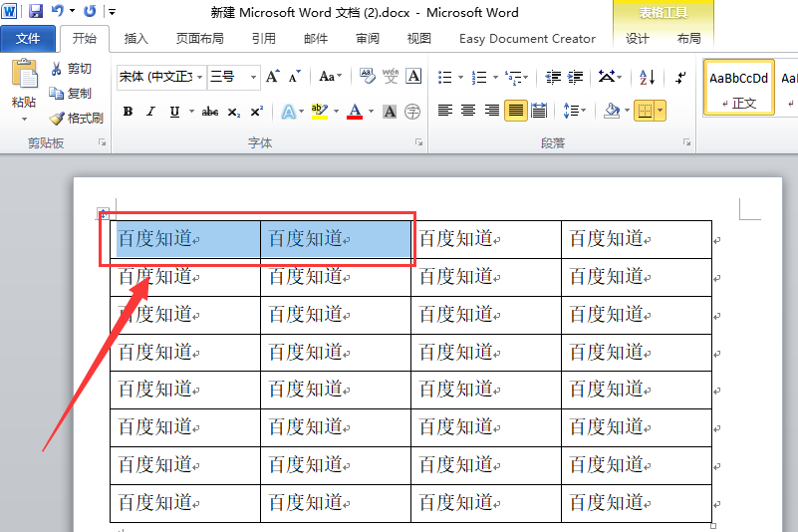
Task: Switch to the 页面布局 (Page Layout) tab
Action: pyautogui.click(x=199, y=39)
